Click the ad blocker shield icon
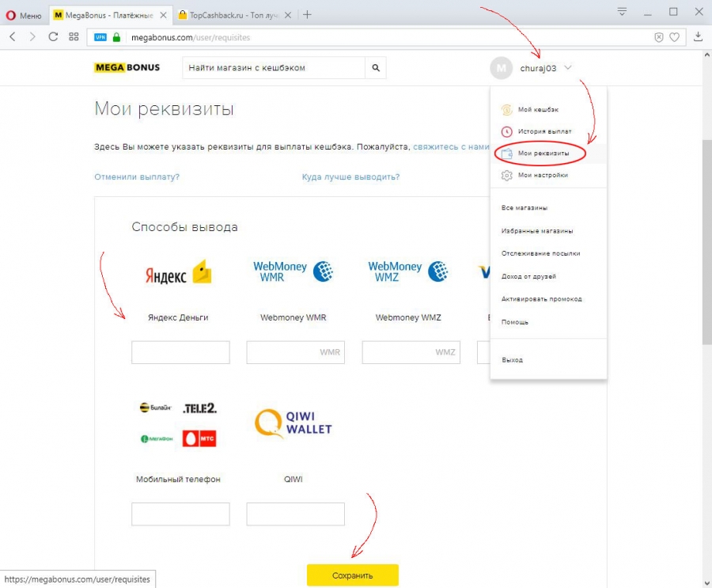This screenshot has height=588, width=712. tap(659, 37)
